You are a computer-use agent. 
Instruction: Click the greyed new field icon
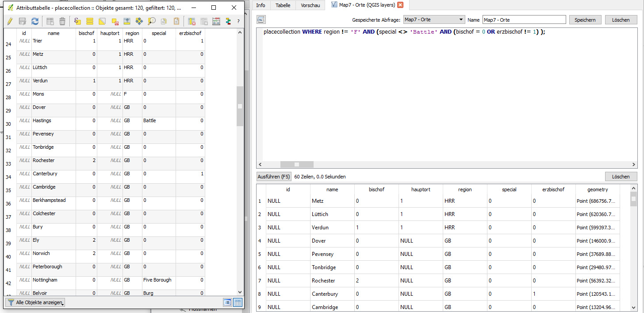(x=204, y=21)
